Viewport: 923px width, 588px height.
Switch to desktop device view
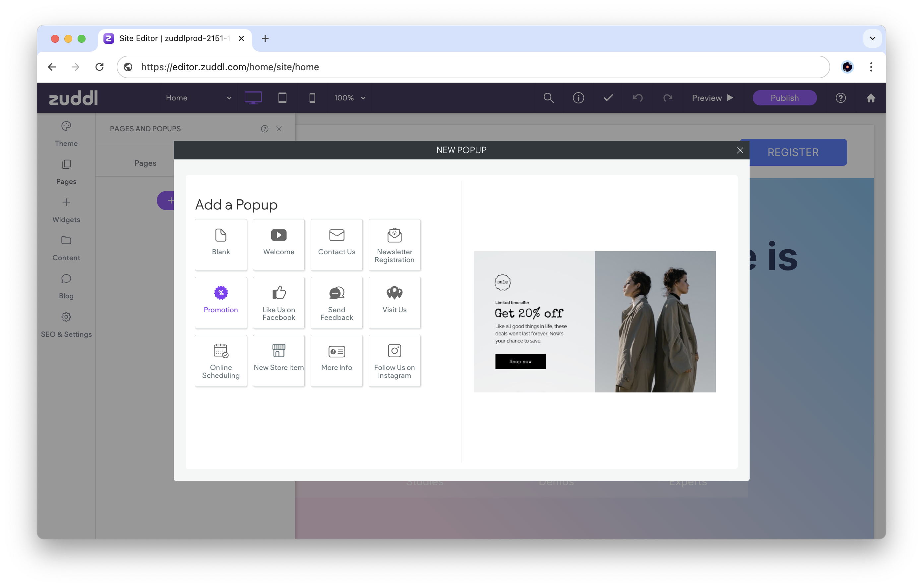click(253, 98)
